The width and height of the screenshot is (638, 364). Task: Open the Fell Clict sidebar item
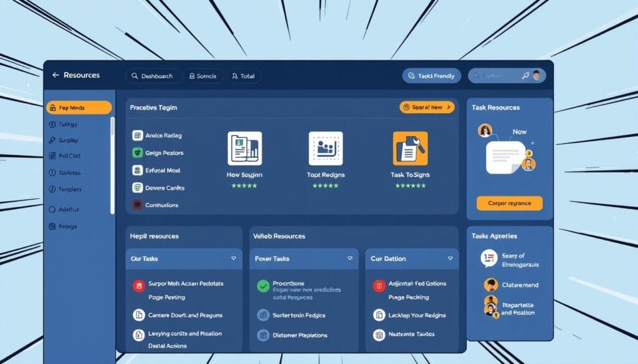(x=64, y=156)
